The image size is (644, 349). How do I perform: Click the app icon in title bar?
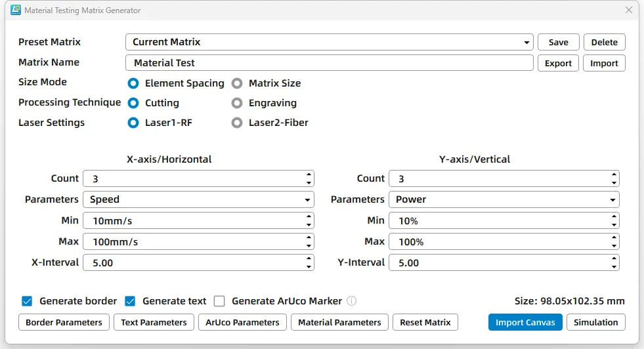coord(15,10)
